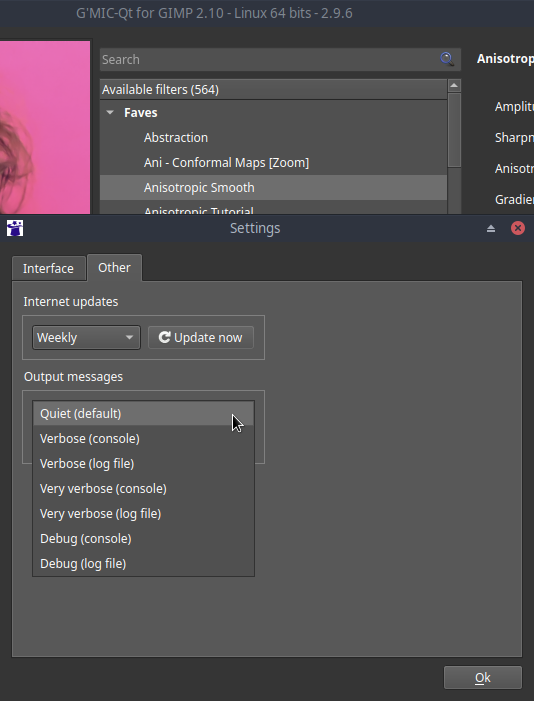Click the Update now button
This screenshot has width=534, height=701.
pyautogui.click(x=201, y=338)
